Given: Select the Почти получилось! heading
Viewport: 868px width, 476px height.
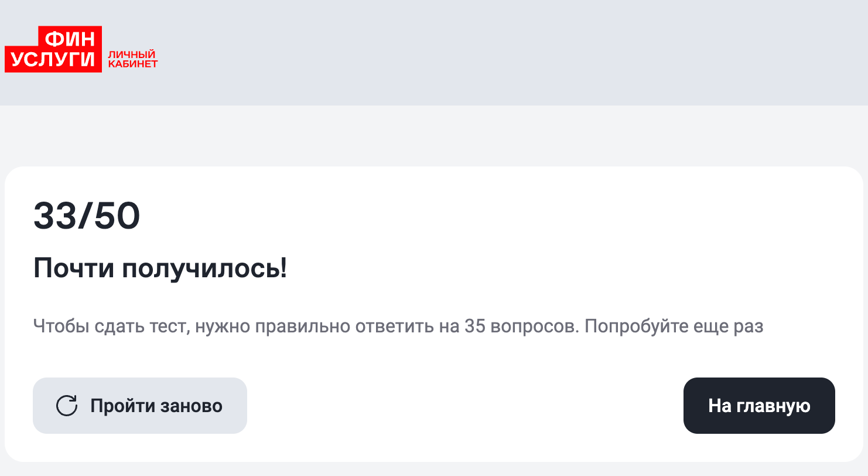Looking at the screenshot, I should tap(160, 268).
